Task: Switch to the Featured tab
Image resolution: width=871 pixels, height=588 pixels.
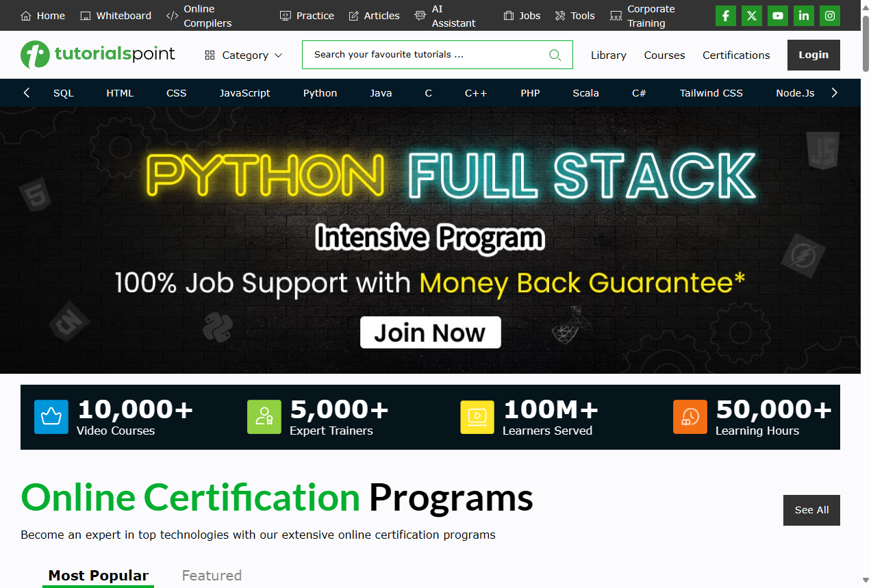Action: [212, 575]
